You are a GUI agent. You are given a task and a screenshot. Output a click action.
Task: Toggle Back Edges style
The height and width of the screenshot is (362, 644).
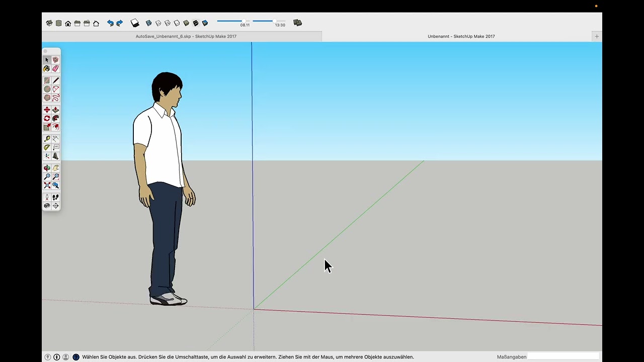point(158,23)
